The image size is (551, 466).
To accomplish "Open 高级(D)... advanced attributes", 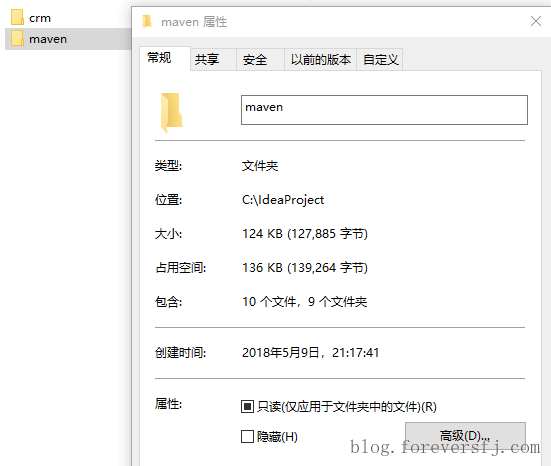I will pos(465,436).
